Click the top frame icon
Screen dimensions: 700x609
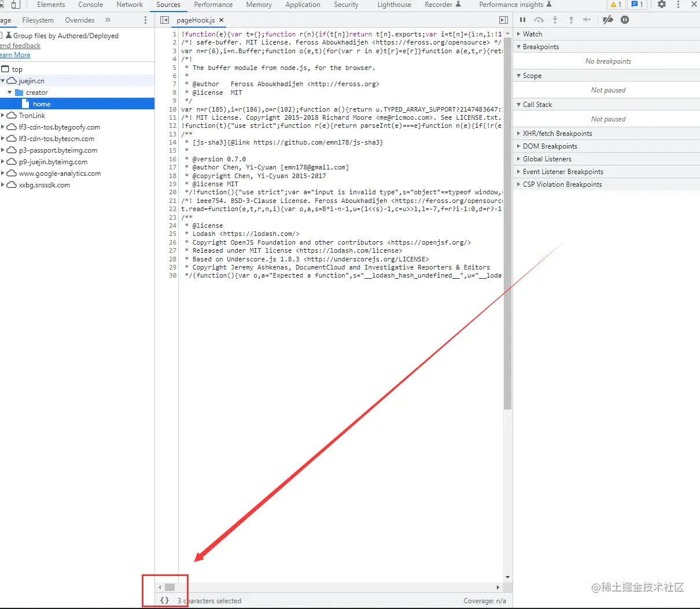[5, 69]
